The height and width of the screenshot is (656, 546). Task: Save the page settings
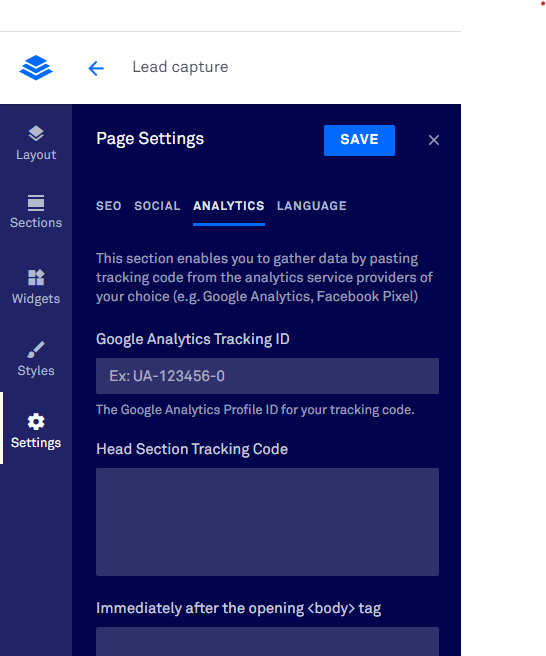click(359, 140)
